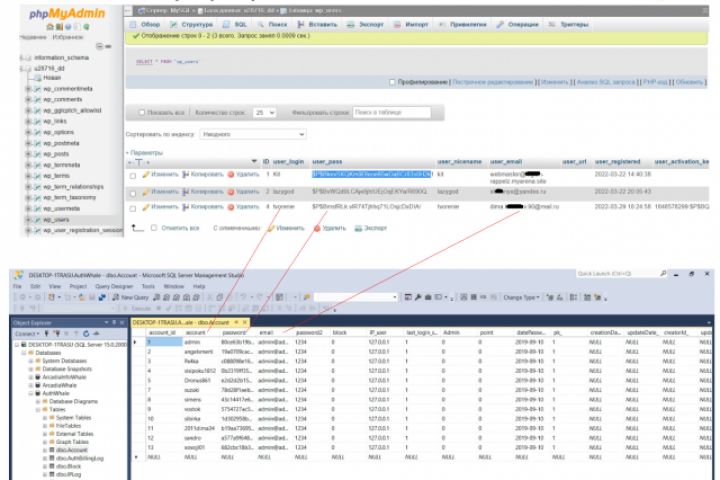Click pencil icon of bottom Изменить action
Viewport: 720px width, 480px height.
point(271,228)
